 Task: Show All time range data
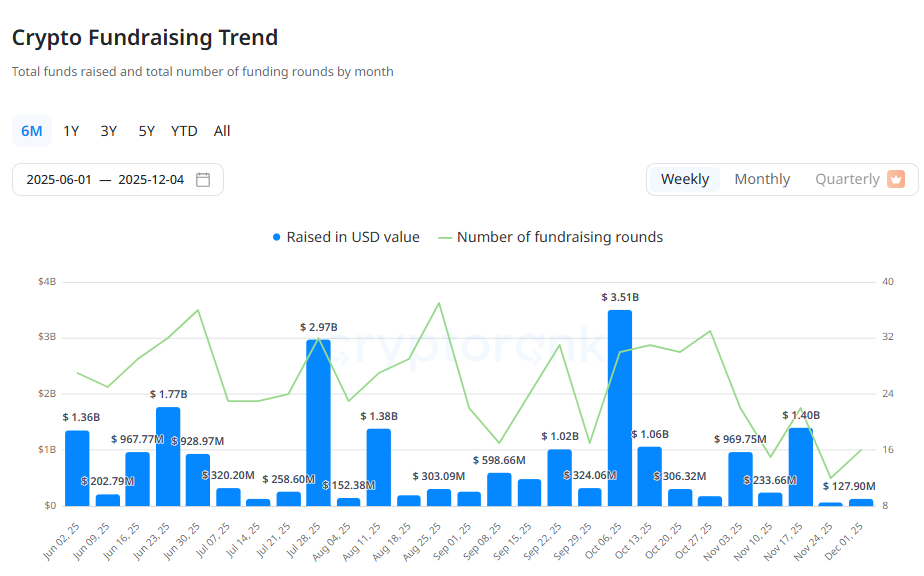tap(222, 131)
